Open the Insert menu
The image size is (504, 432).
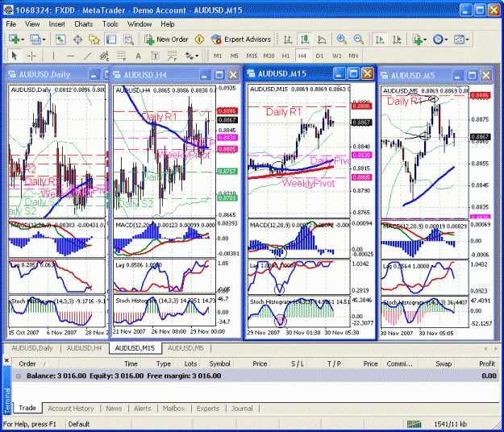[56, 24]
